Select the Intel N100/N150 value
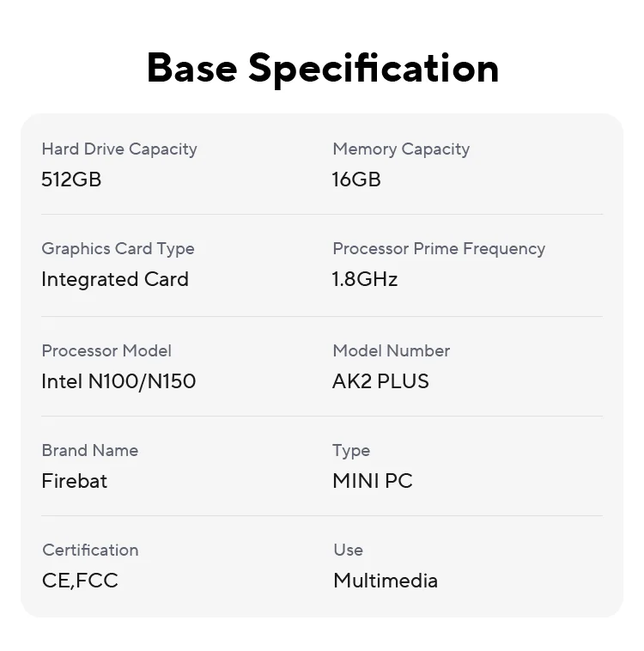The width and height of the screenshot is (644, 651). coord(118,381)
